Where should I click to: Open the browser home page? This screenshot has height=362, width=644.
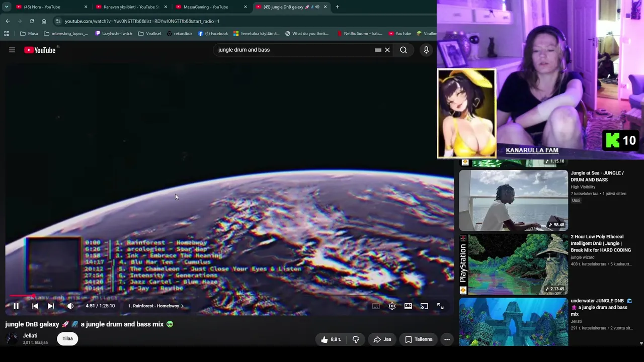(x=44, y=21)
